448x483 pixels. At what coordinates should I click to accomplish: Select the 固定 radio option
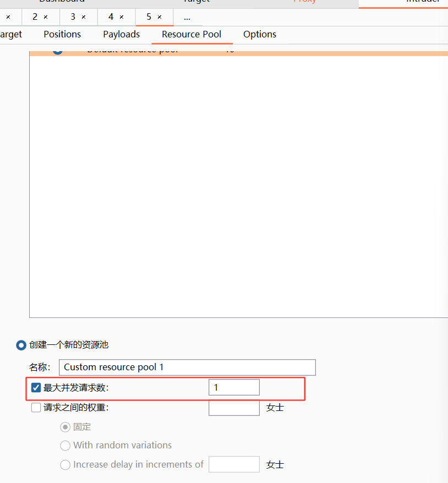pos(65,427)
